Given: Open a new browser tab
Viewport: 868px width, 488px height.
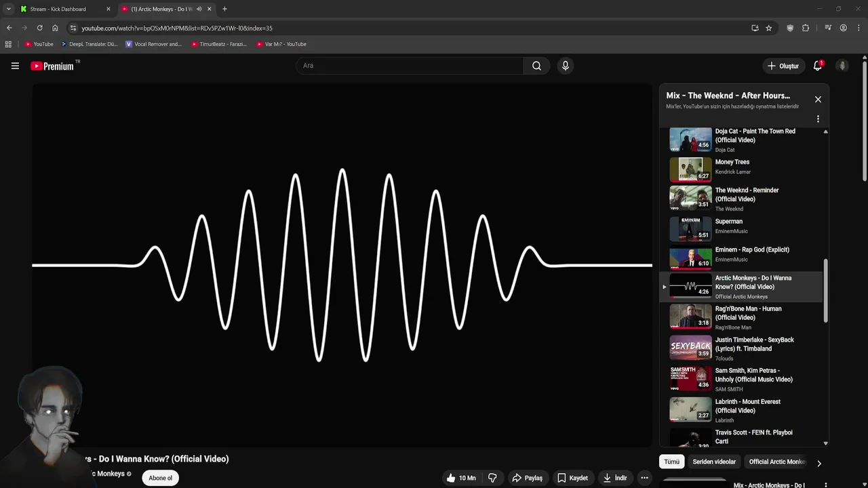Looking at the screenshot, I should coord(224,9).
